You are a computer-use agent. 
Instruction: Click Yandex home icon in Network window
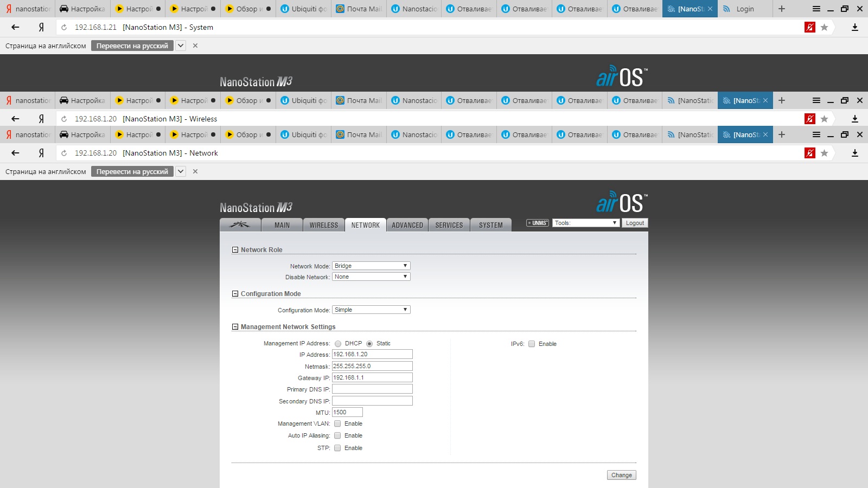41,153
